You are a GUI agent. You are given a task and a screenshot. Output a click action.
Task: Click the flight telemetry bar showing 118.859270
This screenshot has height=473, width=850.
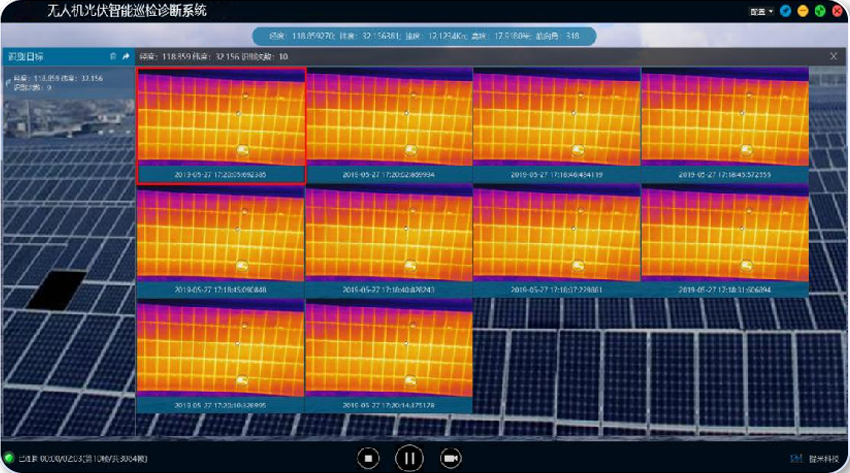click(424, 36)
